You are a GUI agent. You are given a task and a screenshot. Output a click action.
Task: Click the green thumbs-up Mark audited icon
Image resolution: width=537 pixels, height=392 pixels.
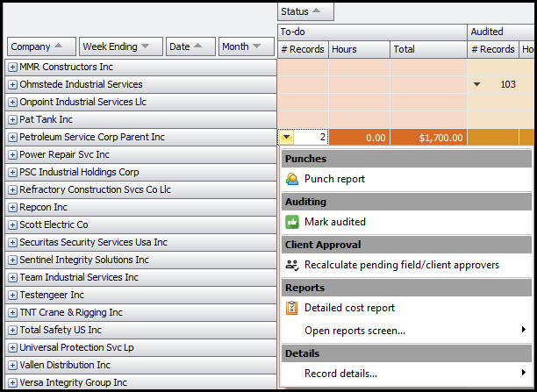point(292,222)
